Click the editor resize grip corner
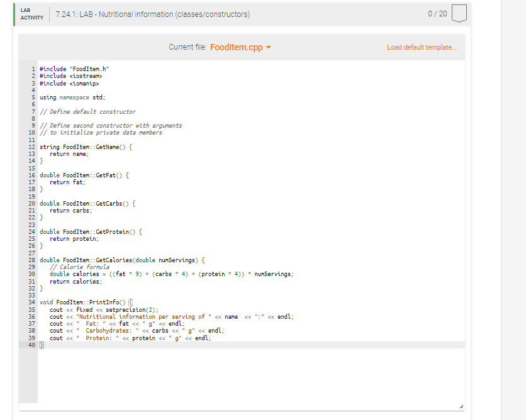 coord(461,406)
